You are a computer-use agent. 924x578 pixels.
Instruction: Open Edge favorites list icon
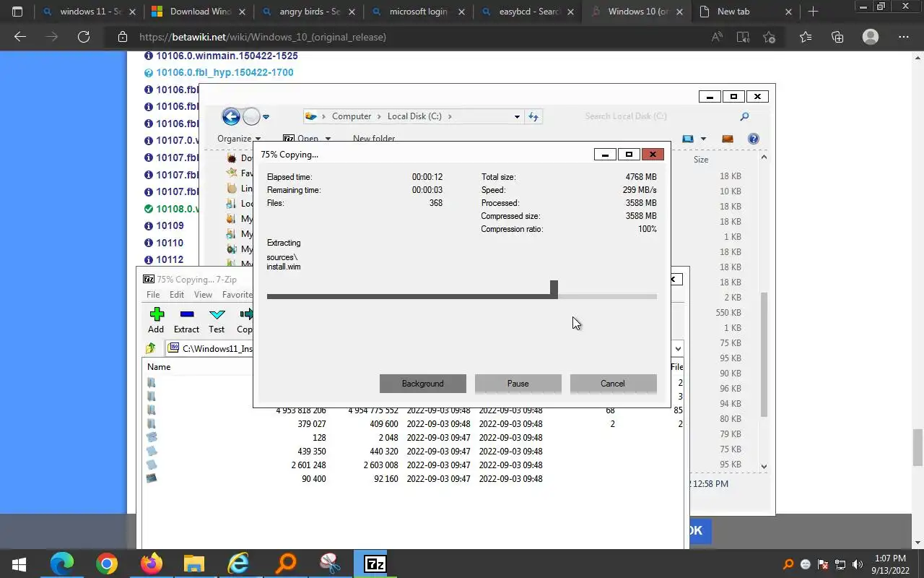(x=806, y=37)
